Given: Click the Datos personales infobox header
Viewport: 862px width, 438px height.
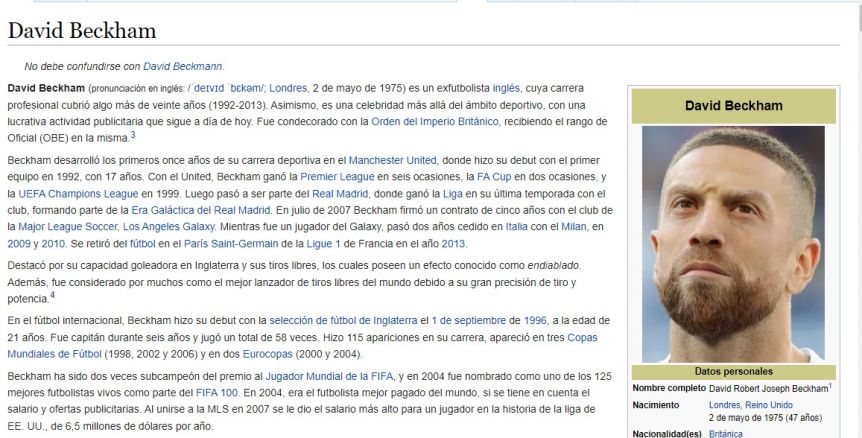Looking at the screenshot, I should (733, 372).
